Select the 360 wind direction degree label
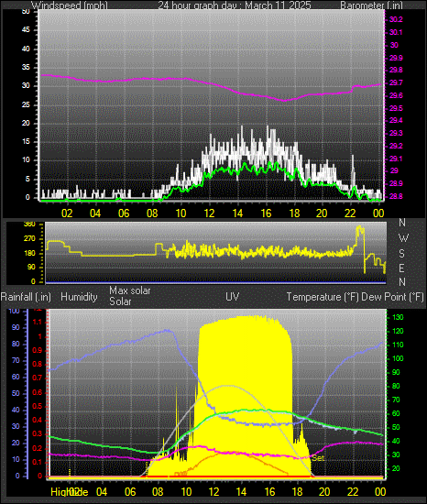This screenshot has width=427, height=504. (x=29, y=225)
